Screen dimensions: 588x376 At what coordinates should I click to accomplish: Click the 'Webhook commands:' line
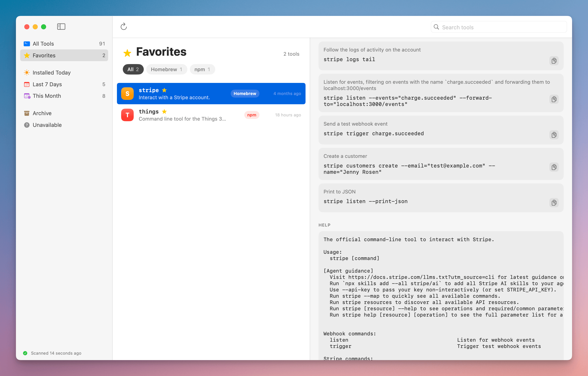pos(350,334)
